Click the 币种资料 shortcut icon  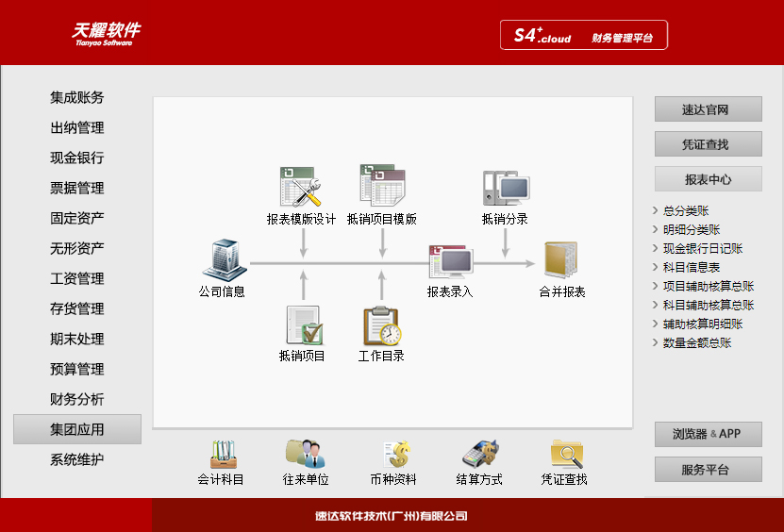394,455
